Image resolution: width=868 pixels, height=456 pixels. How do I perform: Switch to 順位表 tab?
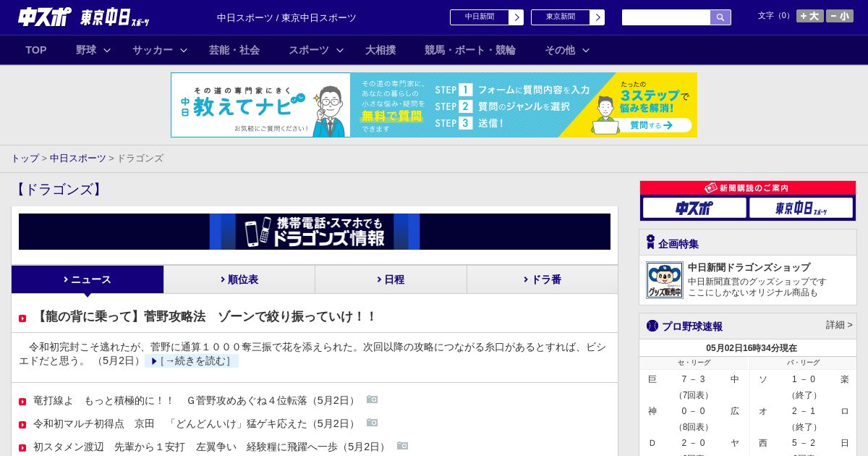(239, 279)
